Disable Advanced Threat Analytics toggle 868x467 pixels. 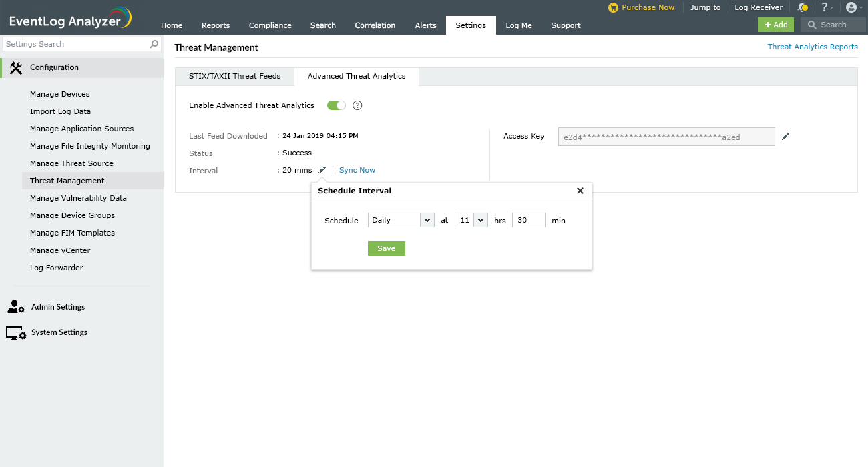pos(336,105)
